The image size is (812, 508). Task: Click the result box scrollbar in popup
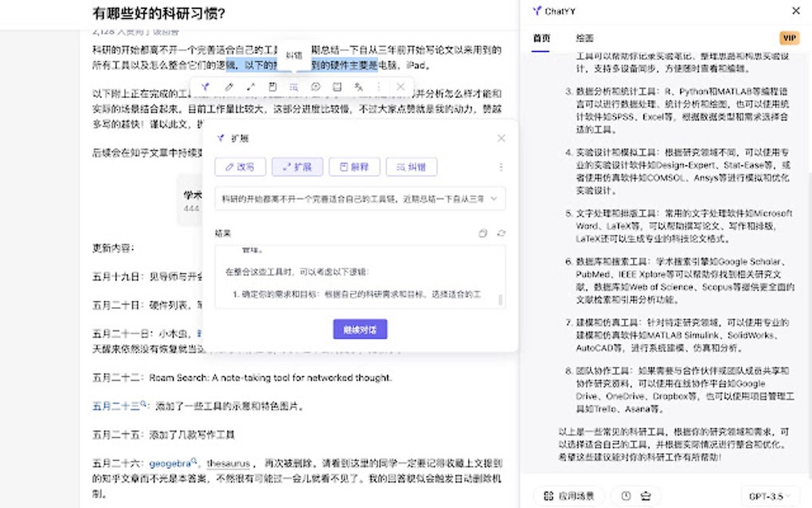[x=500, y=300]
